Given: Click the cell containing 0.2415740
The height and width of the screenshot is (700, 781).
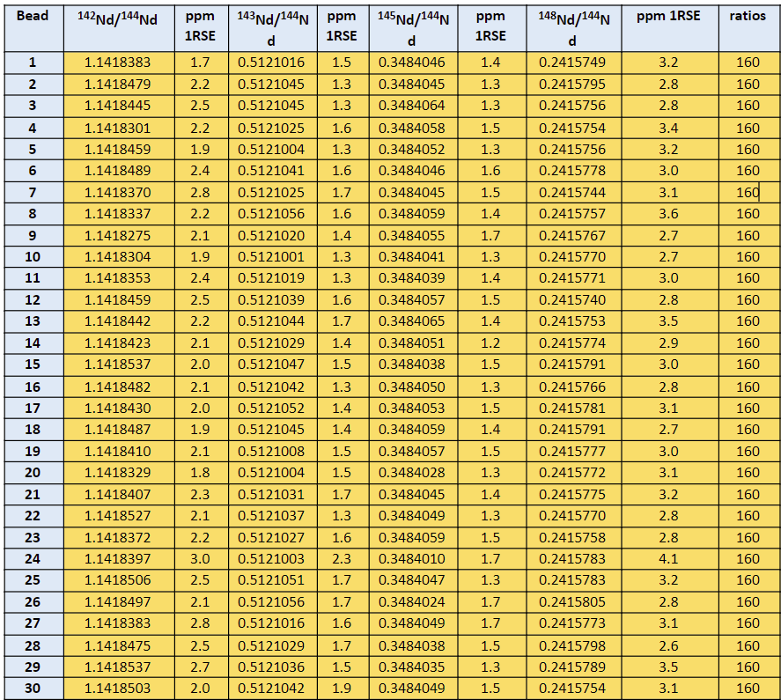Looking at the screenshot, I should click(574, 300).
